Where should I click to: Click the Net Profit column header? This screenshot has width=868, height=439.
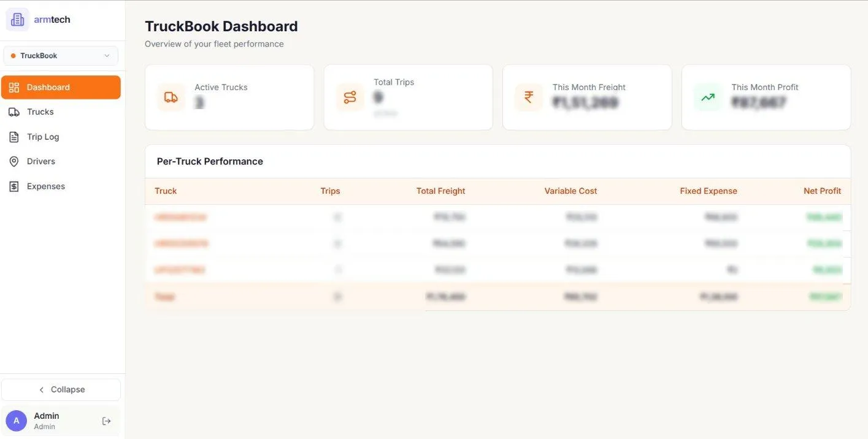click(x=822, y=191)
